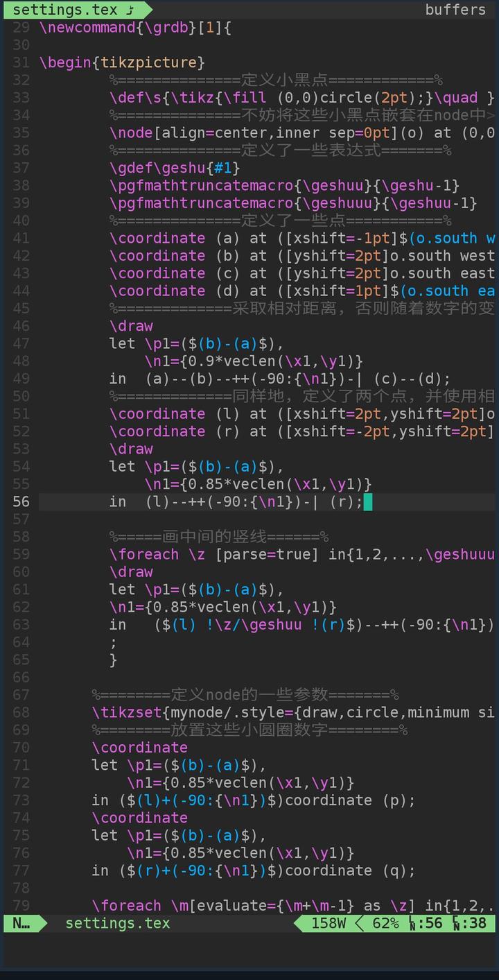The image size is (499, 980).
Task: Click the 62% file position indicator
Action: click(385, 923)
